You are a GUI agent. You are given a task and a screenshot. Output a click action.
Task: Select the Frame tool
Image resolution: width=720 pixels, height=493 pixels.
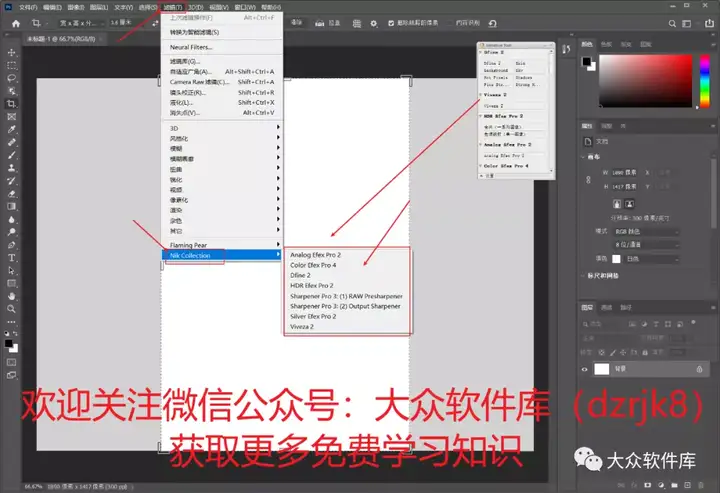(11, 117)
